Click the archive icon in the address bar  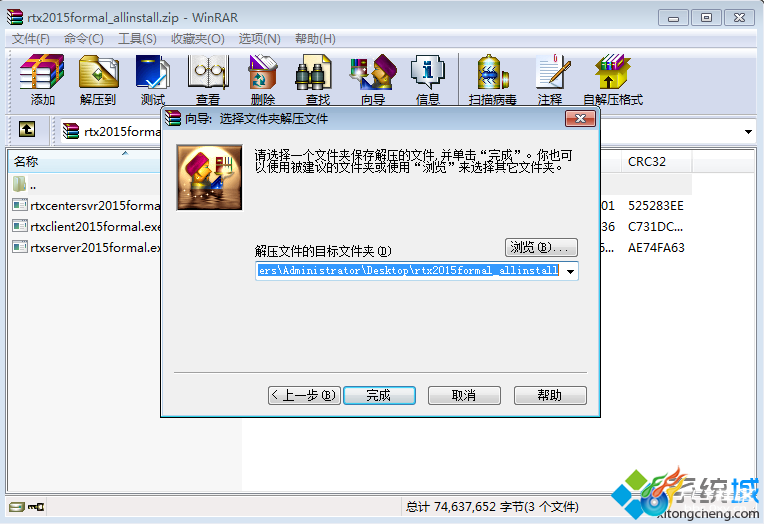(x=71, y=131)
